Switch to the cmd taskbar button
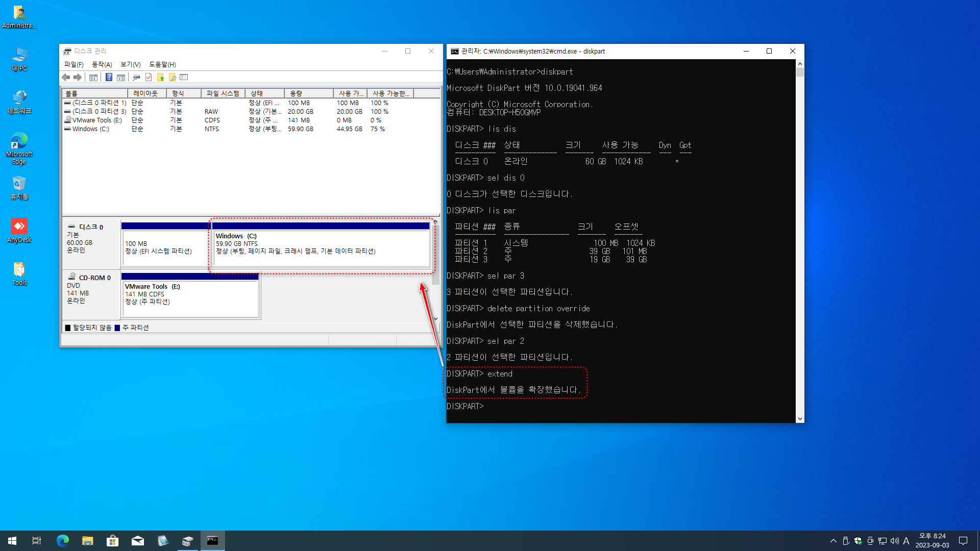The width and height of the screenshot is (980, 551). pyautogui.click(x=212, y=541)
